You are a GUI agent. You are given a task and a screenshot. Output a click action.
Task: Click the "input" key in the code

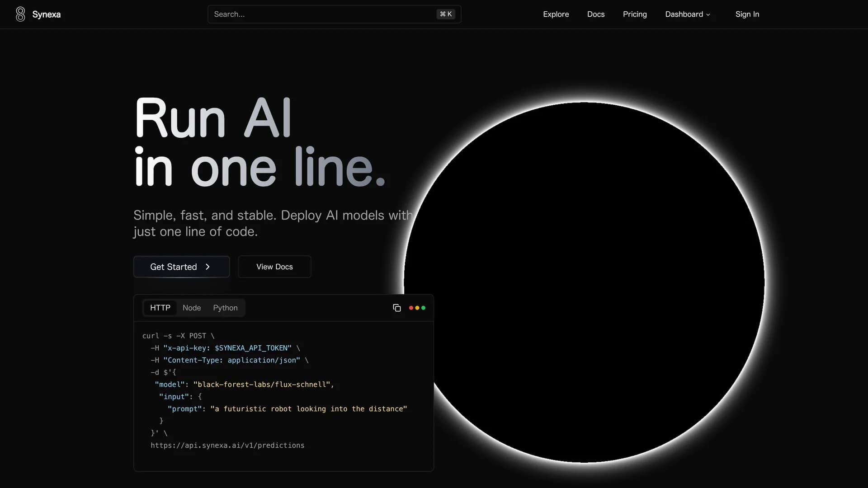point(174,397)
